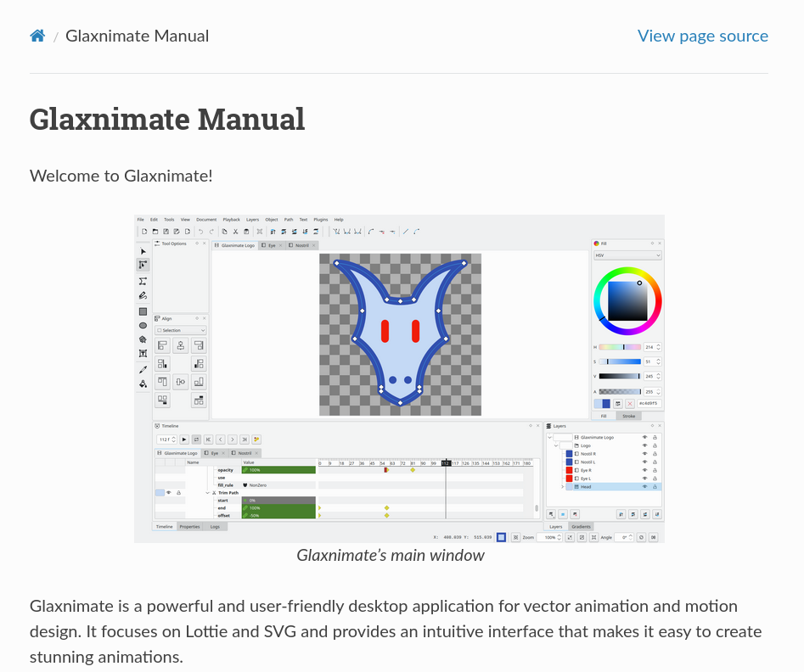Collapse the Glaxnimate Logo tree node in Layers
Image resolution: width=804 pixels, height=672 pixels.
coord(549,438)
